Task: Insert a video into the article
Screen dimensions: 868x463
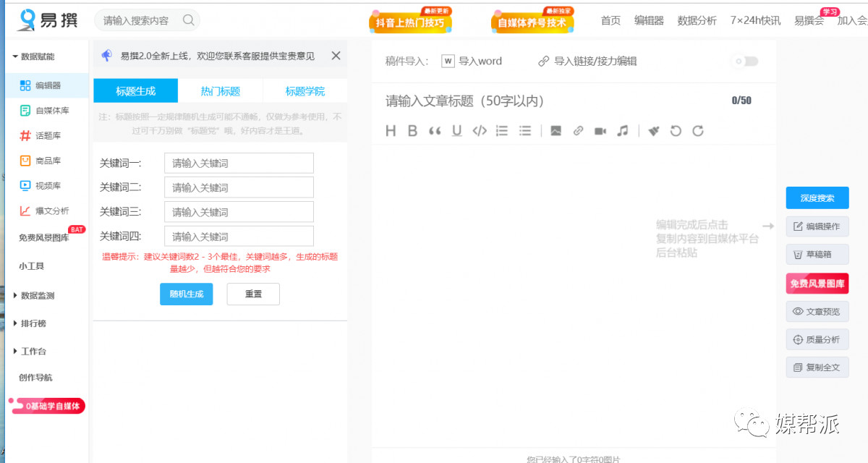Action: click(x=600, y=131)
